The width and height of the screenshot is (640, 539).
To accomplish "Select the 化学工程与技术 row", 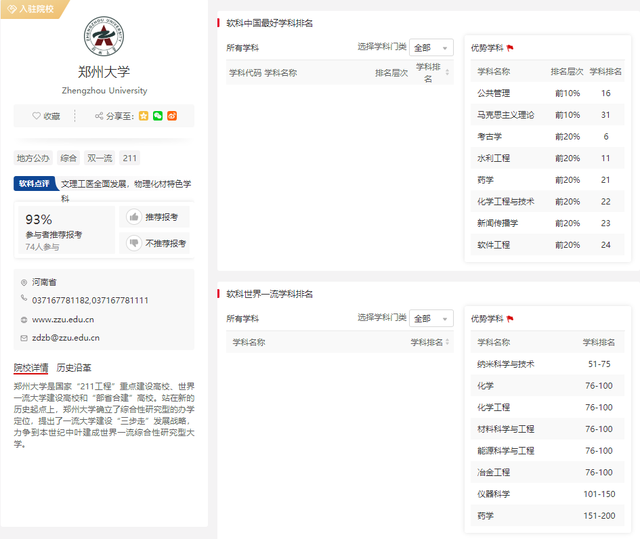I will point(547,201).
